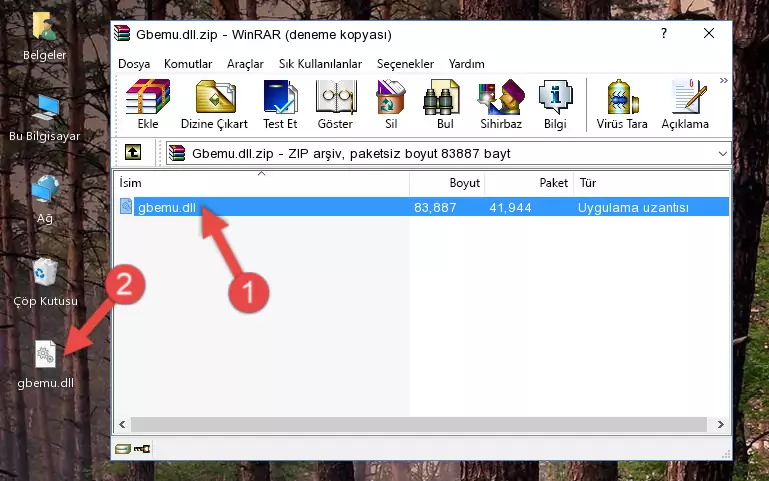Select the gbemu.dll desktop file

46,365
